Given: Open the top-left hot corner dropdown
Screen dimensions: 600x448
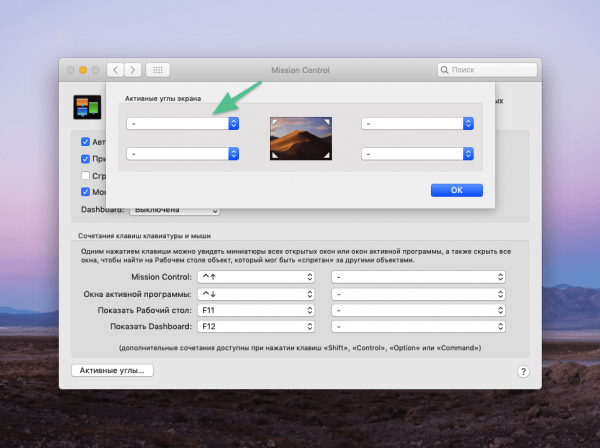Looking at the screenshot, I should click(183, 124).
